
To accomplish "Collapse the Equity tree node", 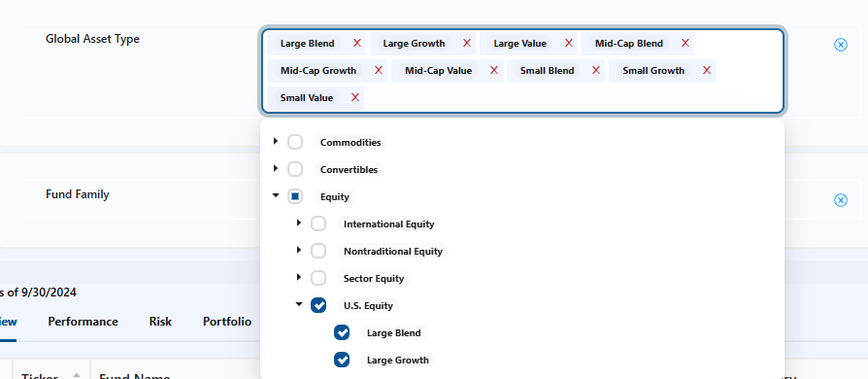I will [276, 195].
